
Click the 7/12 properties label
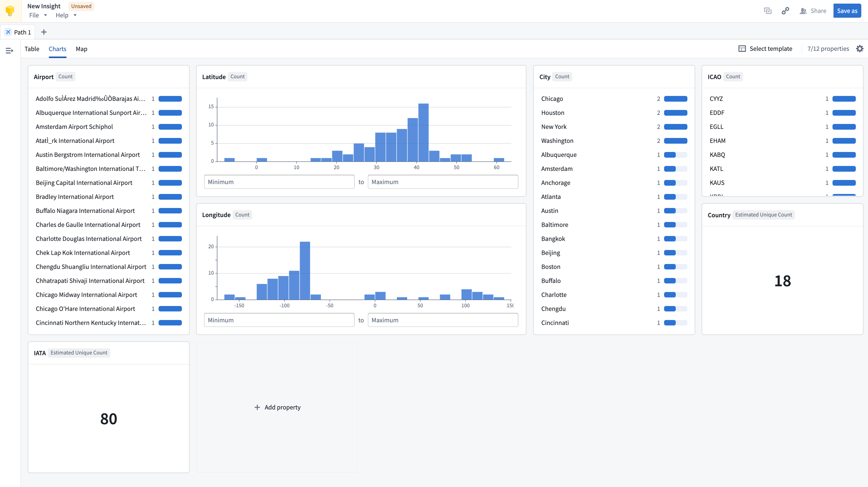point(828,48)
